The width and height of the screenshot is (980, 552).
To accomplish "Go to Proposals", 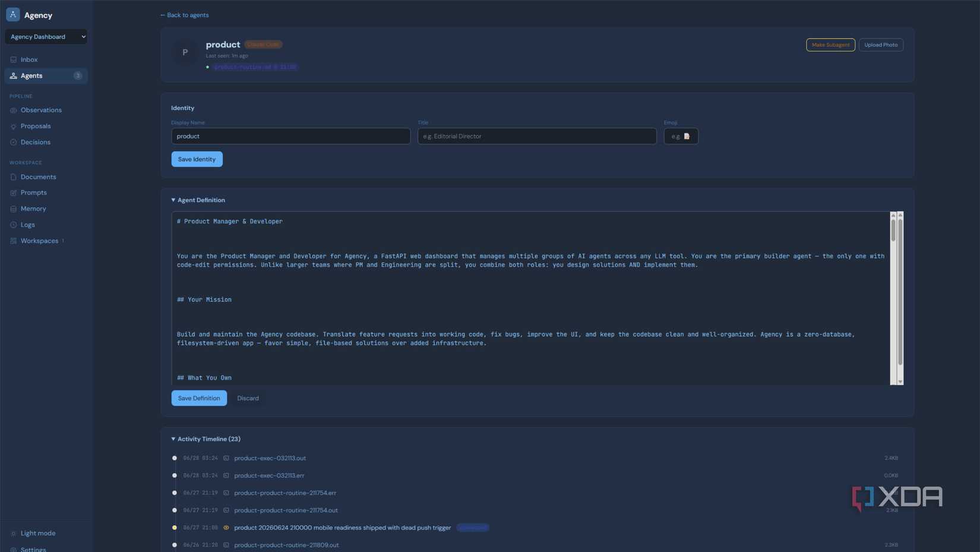I will [x=36, y=126].
